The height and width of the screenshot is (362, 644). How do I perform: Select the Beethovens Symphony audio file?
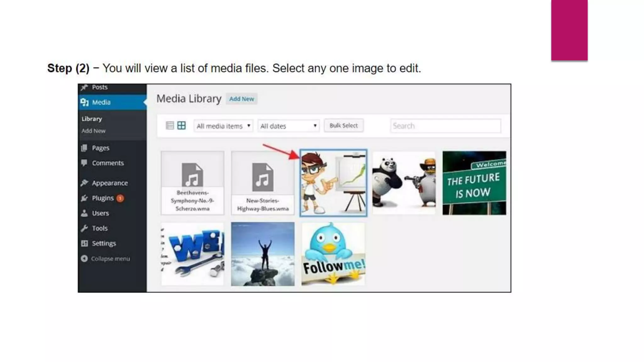192,183
